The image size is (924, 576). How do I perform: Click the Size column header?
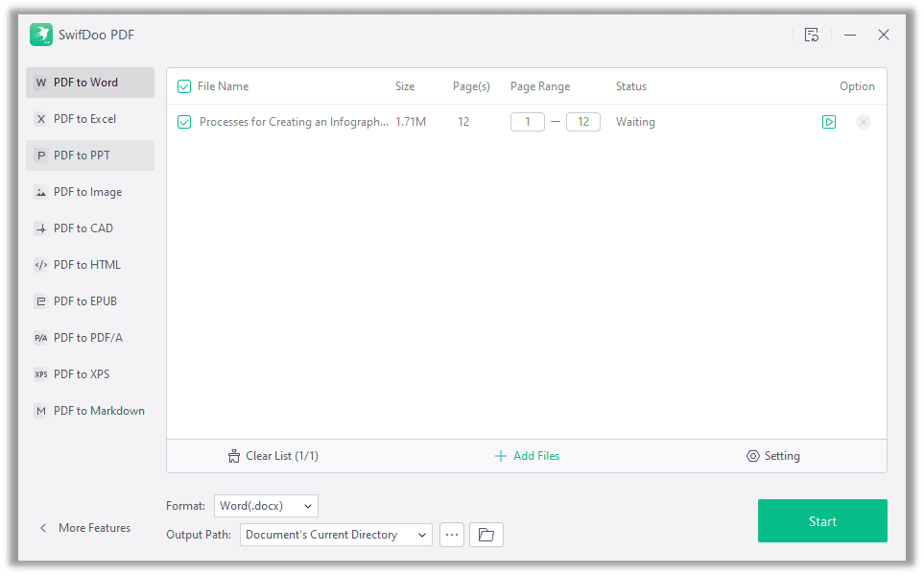405,86
